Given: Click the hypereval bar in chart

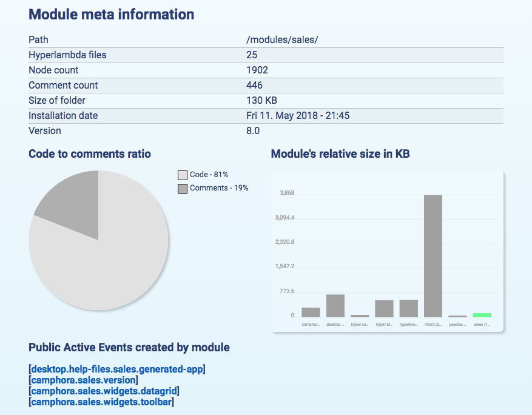Looking at the screenshot, I should tap(409, 308).
